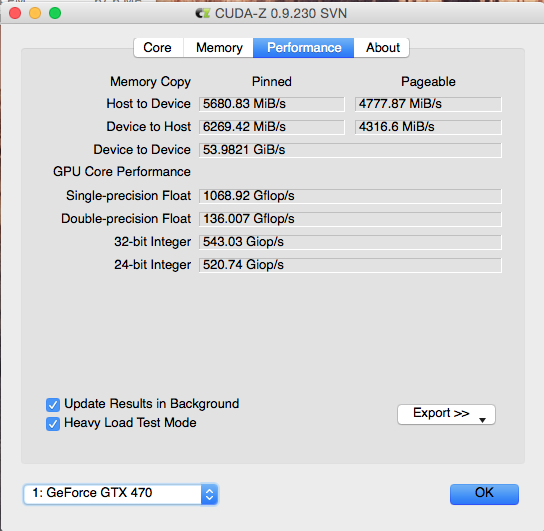The image size is (544, 531).
Task: Click the GPU Core Performance heading
Action: pyautogui.click(x=121, y=172)
